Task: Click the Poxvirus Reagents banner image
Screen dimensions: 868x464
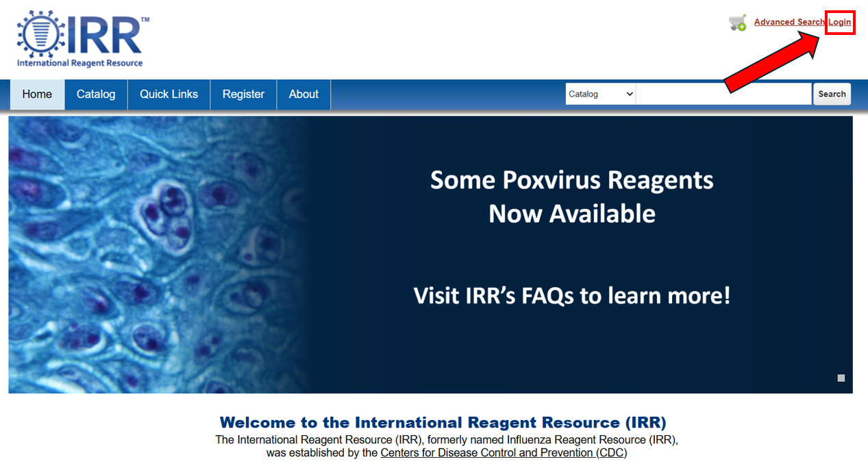Action: click(430, 254)
